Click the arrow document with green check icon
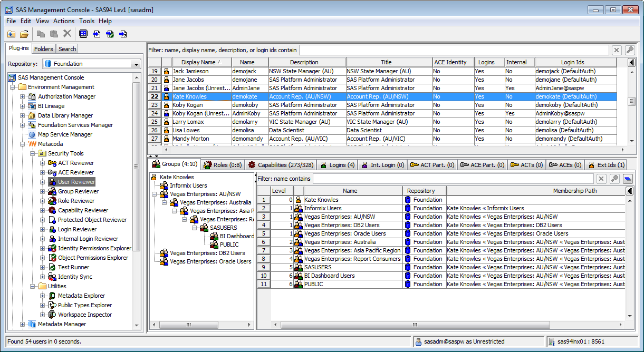 110,34
